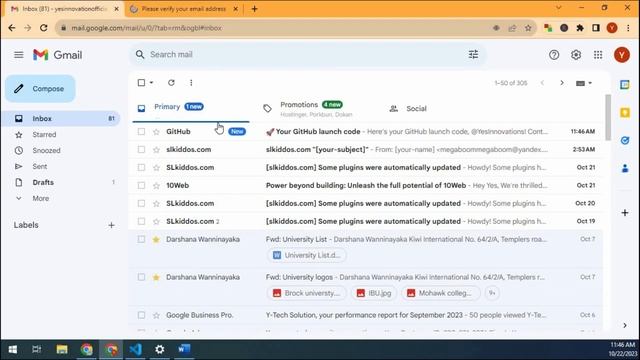This screenshot has height=360, width=640.
Task: Open Gmail support help icon
Action: click(x=554, y=55)
